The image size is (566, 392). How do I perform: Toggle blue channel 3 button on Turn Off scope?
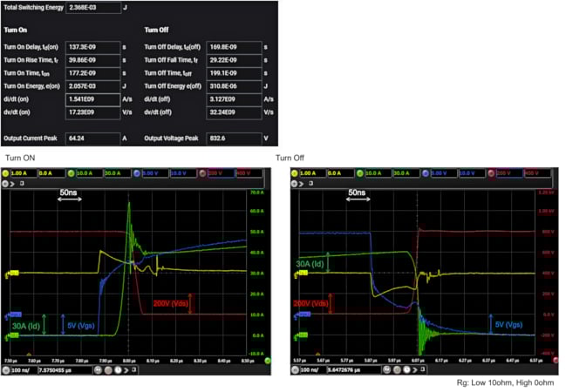426,173
